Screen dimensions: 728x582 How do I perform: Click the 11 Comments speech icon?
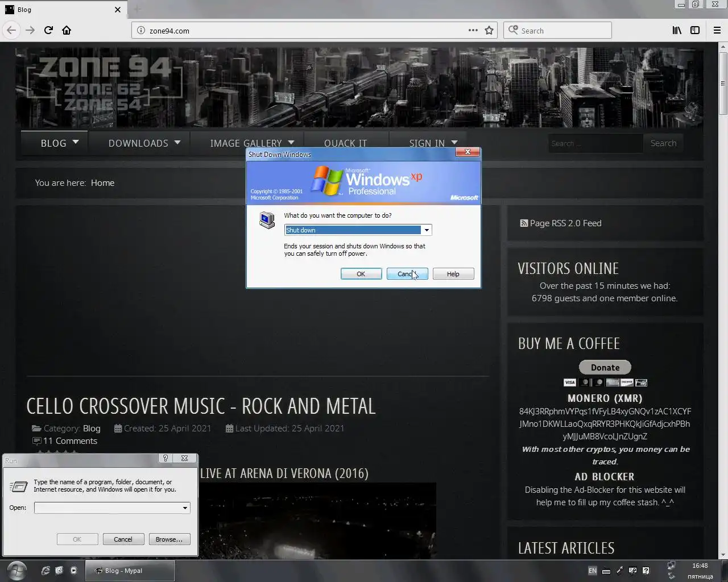point(37,441)
